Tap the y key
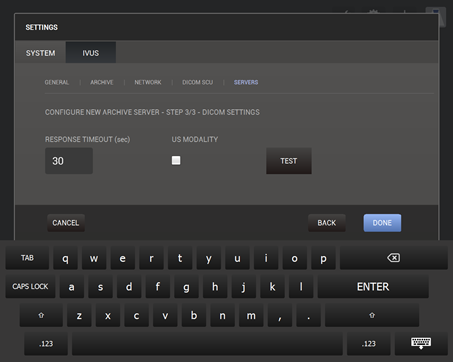Viewport: 453px width, 362px height. [x=209, y=258]
